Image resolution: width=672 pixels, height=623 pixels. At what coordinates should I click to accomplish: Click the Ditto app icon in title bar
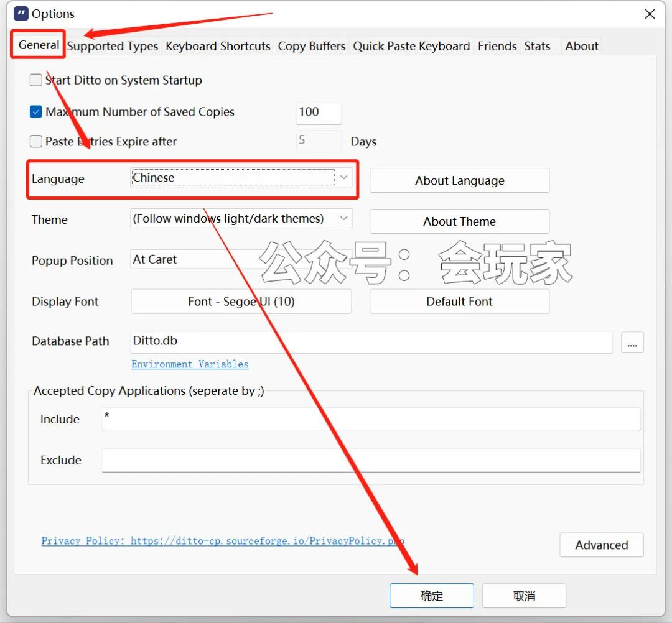pyautogui.click(x=21, y=14)
